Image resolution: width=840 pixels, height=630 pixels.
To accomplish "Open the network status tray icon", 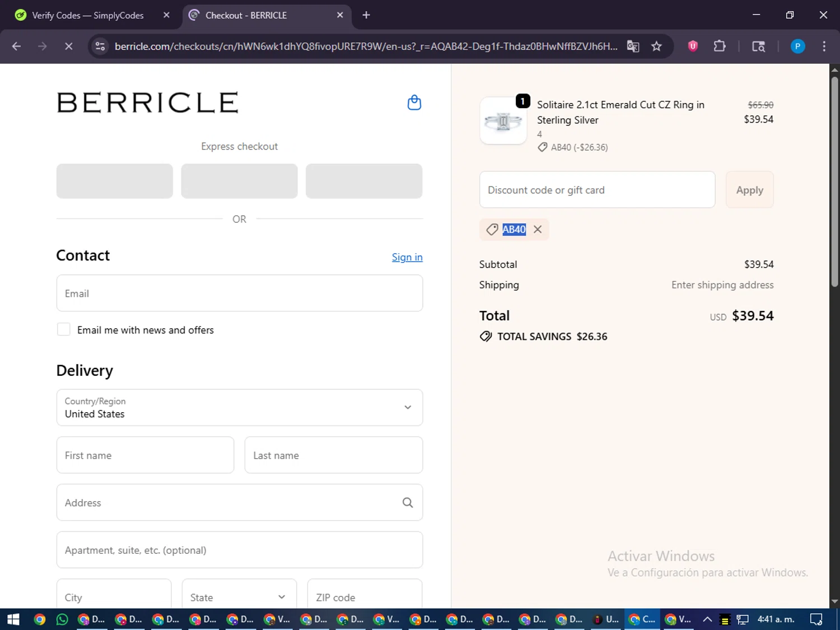I will 743,619.
